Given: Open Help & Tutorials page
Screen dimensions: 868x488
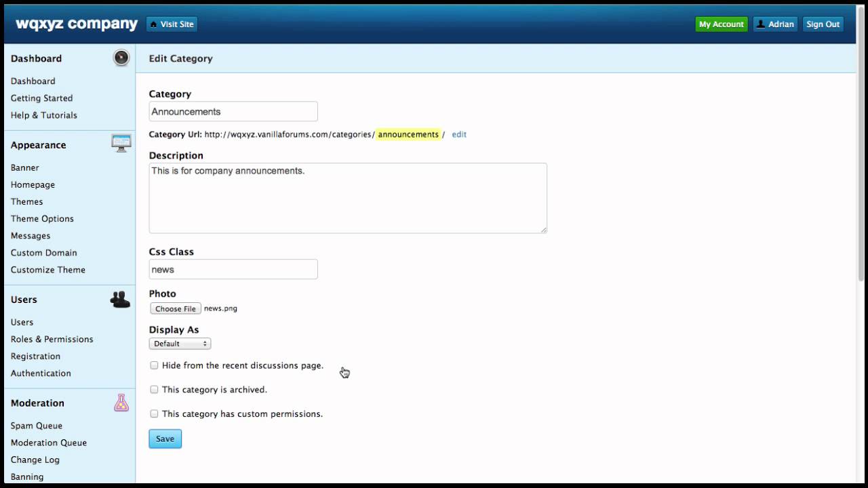Looking at the screenshot, I should coord(44,115).
